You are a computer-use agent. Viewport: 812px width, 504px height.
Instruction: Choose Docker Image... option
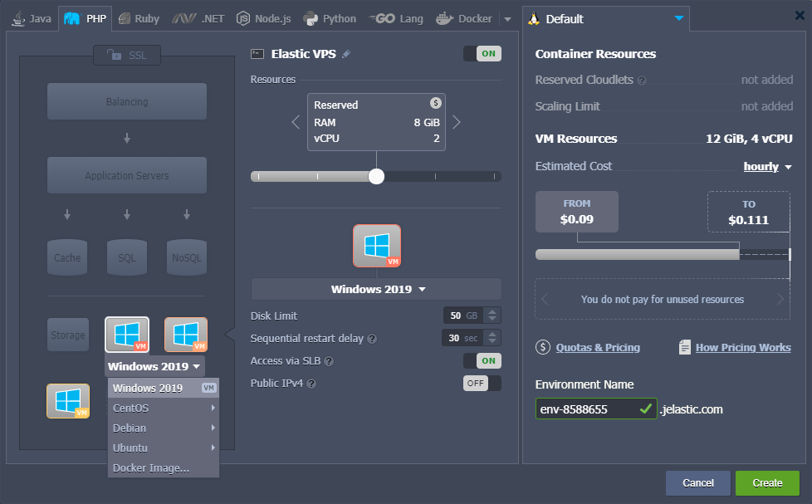click(x=164, y=467)
